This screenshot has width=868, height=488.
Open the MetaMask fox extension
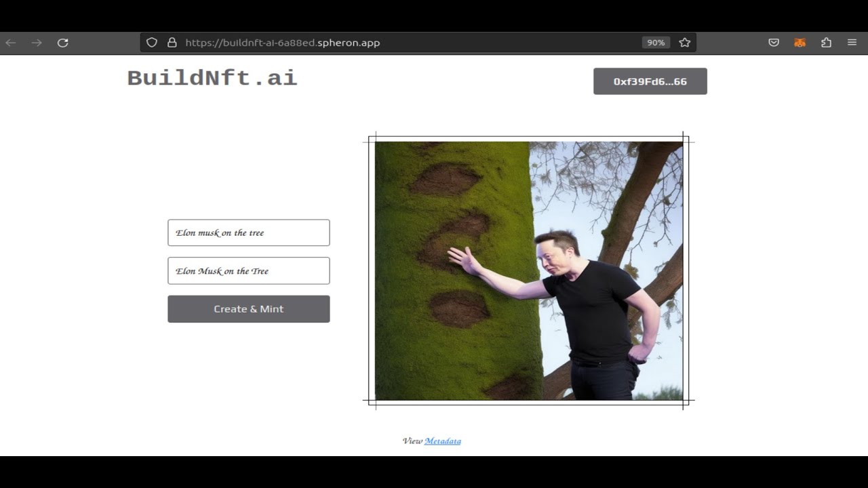pyautogui.click(x=800, y=43)
